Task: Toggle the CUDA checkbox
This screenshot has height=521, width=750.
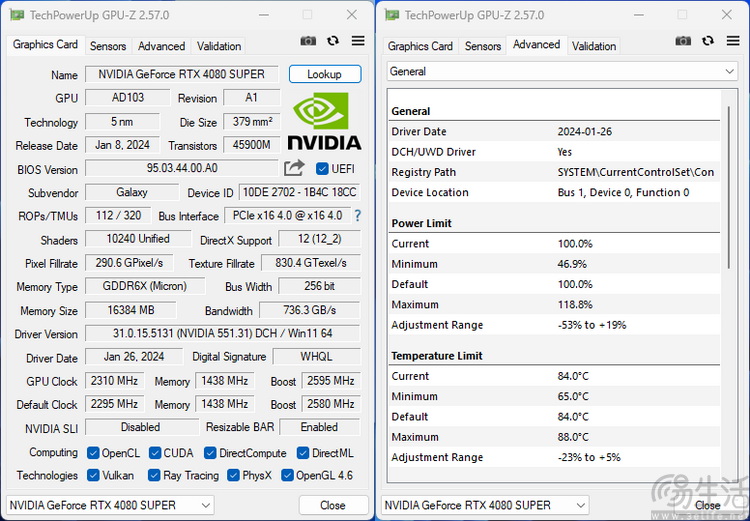Action: coord(154,453)
